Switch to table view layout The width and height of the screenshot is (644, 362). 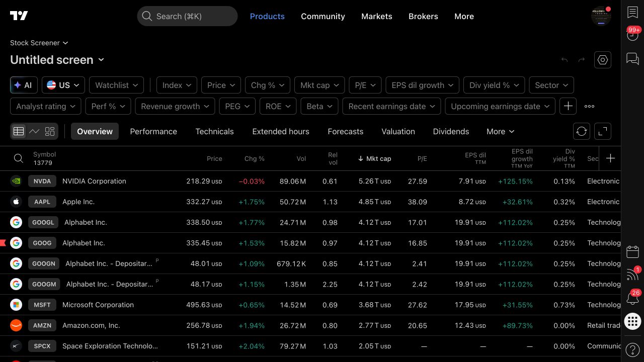click(x=19, y=131)
